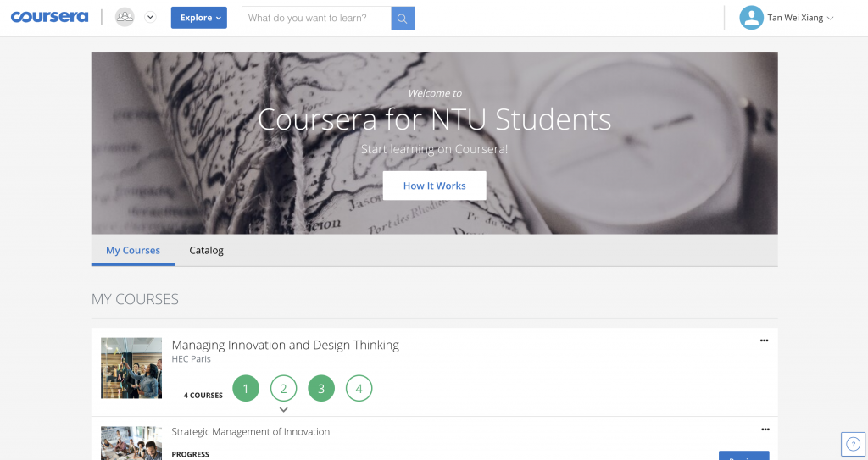Viewport: 868px width, 460px height.
Task: Open Managing Innovation and Design Thinking thumbnail
Action: [x=131, y=369]
